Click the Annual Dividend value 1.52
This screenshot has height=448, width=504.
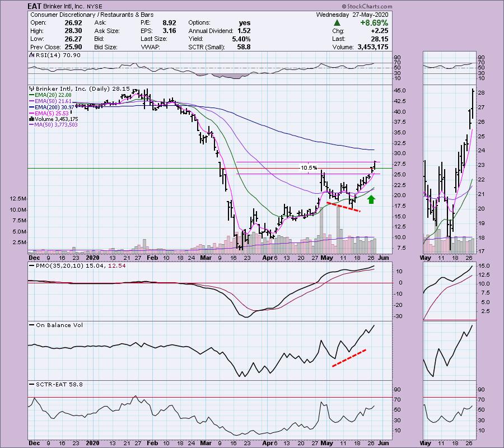[244, 31]
